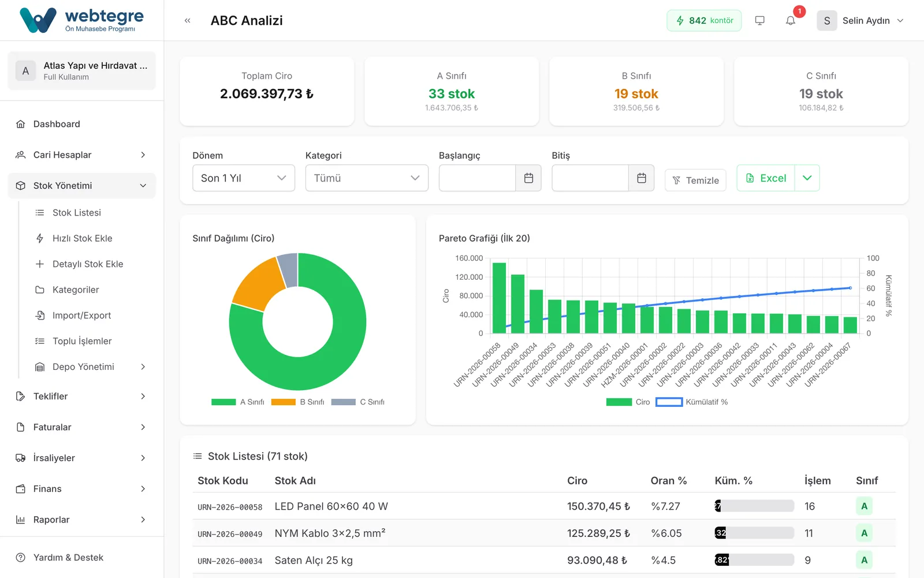Click the lightning icon beside Hızlı Stok Ekle

40,238
